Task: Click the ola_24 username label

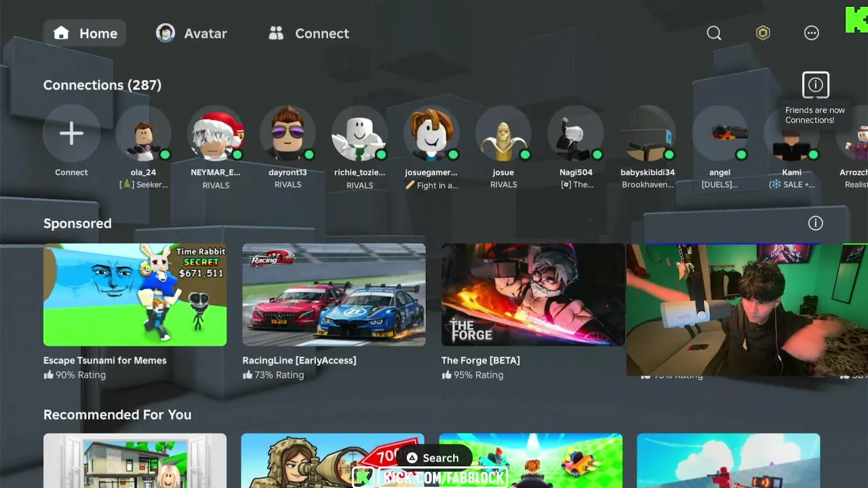Action: (143, 172)
